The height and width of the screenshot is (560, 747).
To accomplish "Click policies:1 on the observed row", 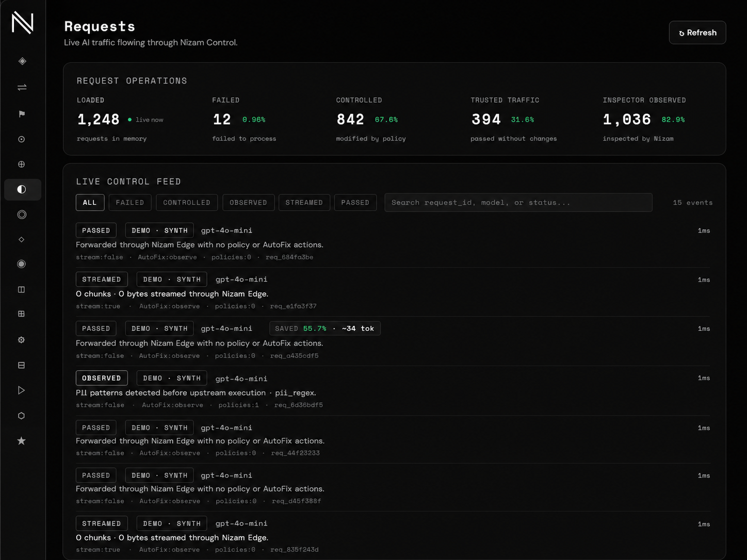I will (x=238, y=405).
